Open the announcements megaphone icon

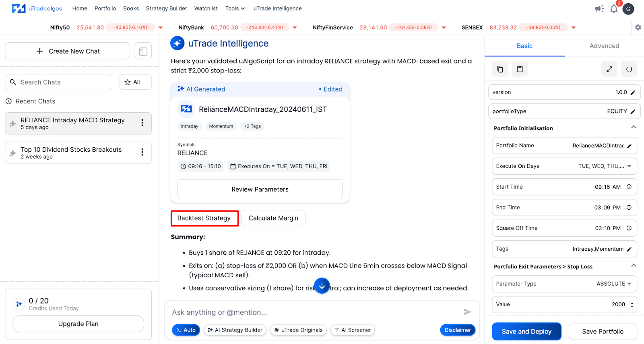coord(599,8)
